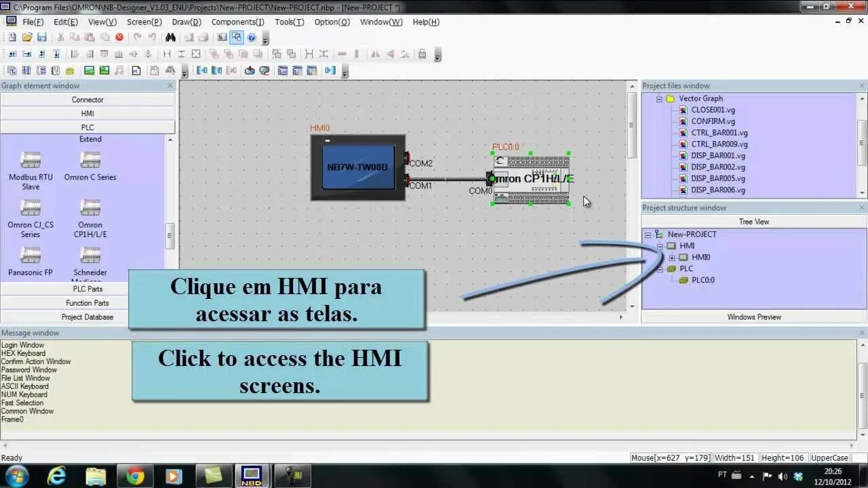Click the Open folder toolbar icon
Viewport: 868px width, 488px height.
coord(27,37)
